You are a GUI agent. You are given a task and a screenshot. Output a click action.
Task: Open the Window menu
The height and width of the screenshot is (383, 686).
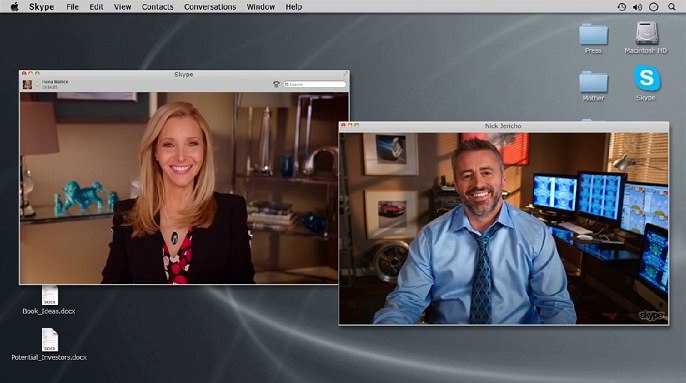coord(261,7)
